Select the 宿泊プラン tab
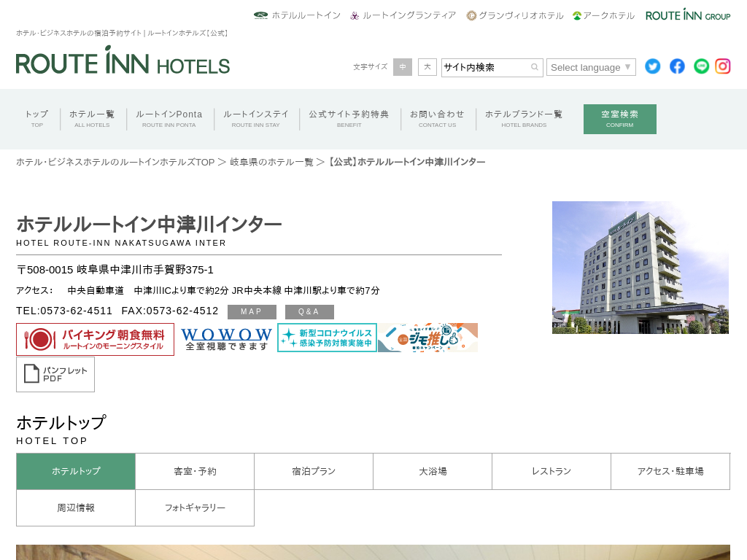The width and height of the screenshot is (747, 560). click(314, 472)
